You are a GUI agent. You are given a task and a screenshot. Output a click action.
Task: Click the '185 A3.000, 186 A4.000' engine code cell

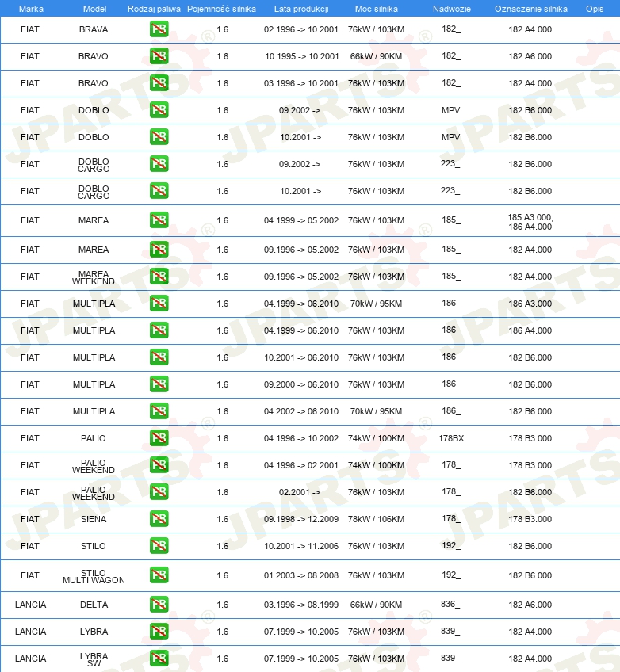(530, 222)
